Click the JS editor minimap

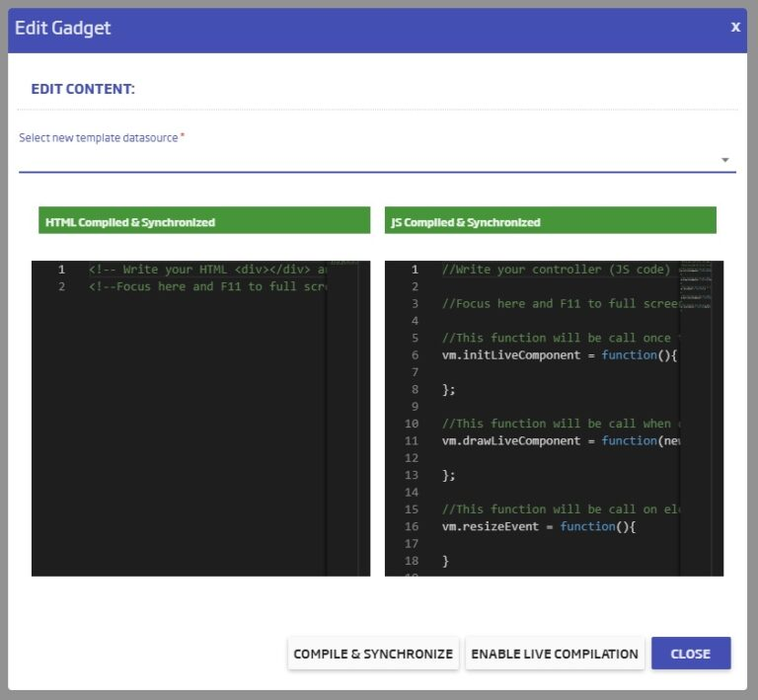695,285
